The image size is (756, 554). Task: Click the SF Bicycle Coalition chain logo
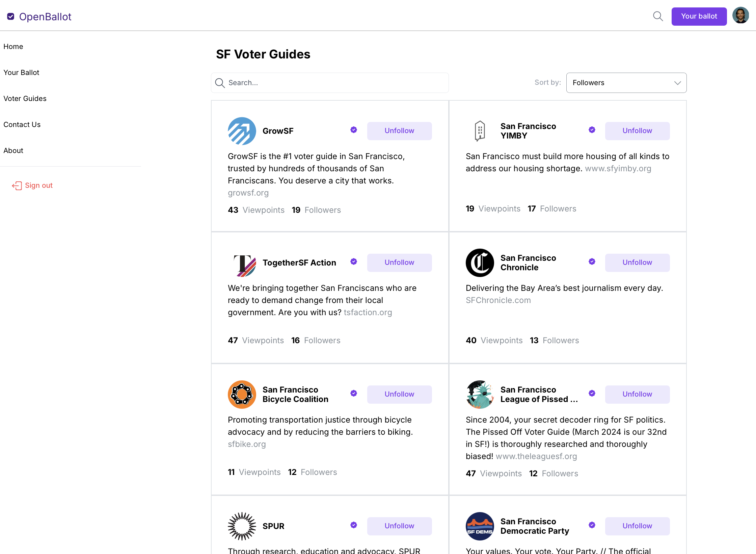[242, 395]
